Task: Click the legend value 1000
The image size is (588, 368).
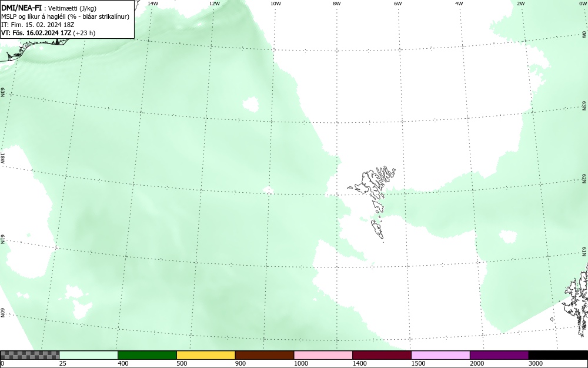Action: click(x=300, y=363)
